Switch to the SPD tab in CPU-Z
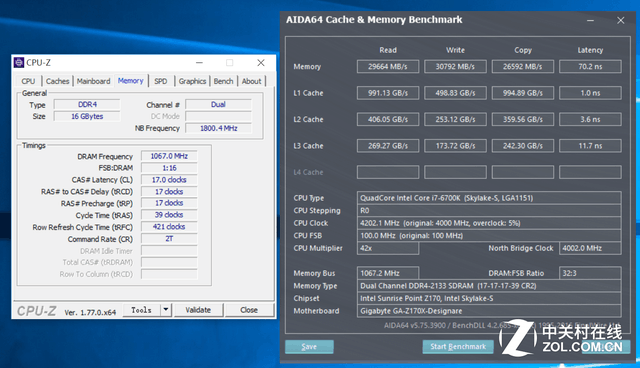Viewport: 640px width, 368px height. pos(161,81)
